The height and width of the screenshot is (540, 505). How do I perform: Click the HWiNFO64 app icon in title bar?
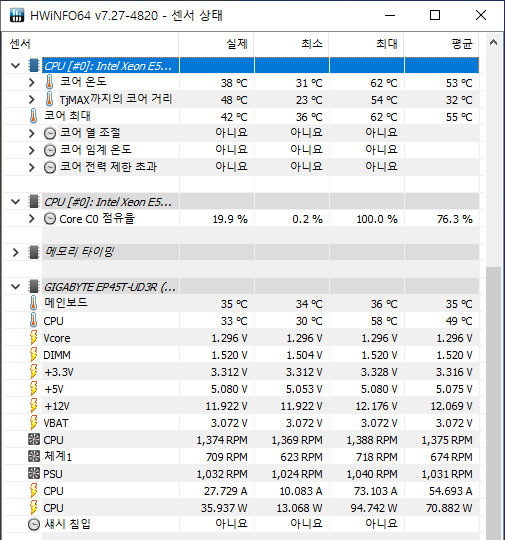(17, 15)
